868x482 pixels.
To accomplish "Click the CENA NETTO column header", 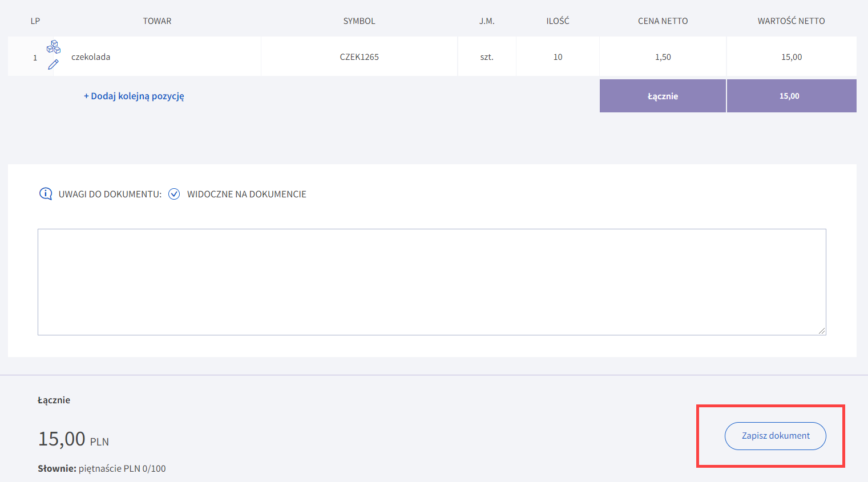I will (663, 21).
